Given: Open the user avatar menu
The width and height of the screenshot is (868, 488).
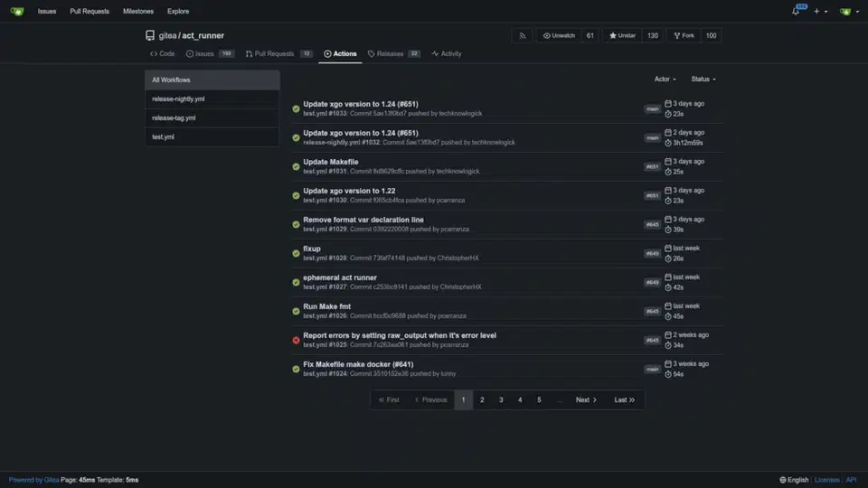Looking at the screenshot, I should pos(849,11).
